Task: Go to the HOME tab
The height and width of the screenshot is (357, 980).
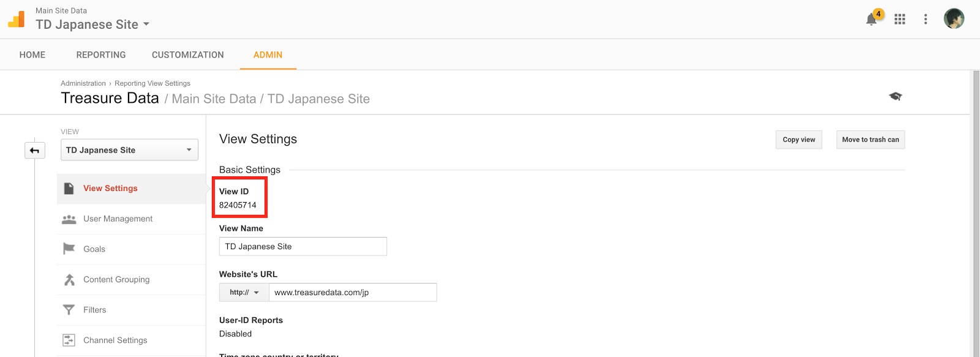Action: click(32, 55)
